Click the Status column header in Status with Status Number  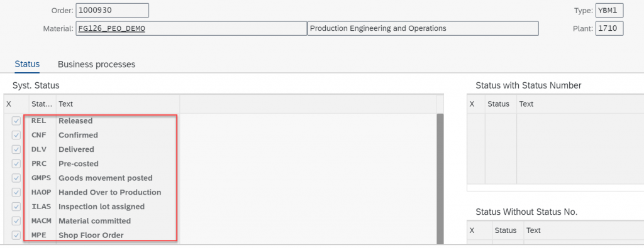[501, 104]
